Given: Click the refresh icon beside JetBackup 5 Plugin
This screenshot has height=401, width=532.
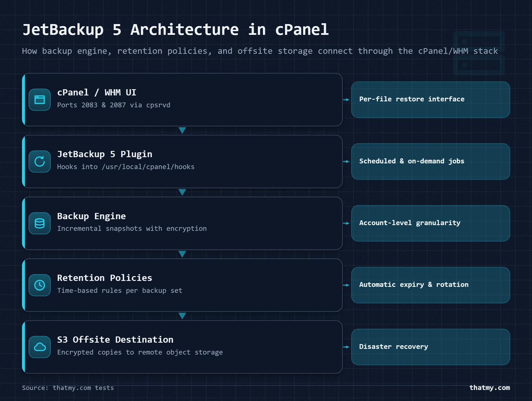Looking at the screenshot, I should (40, 161).
